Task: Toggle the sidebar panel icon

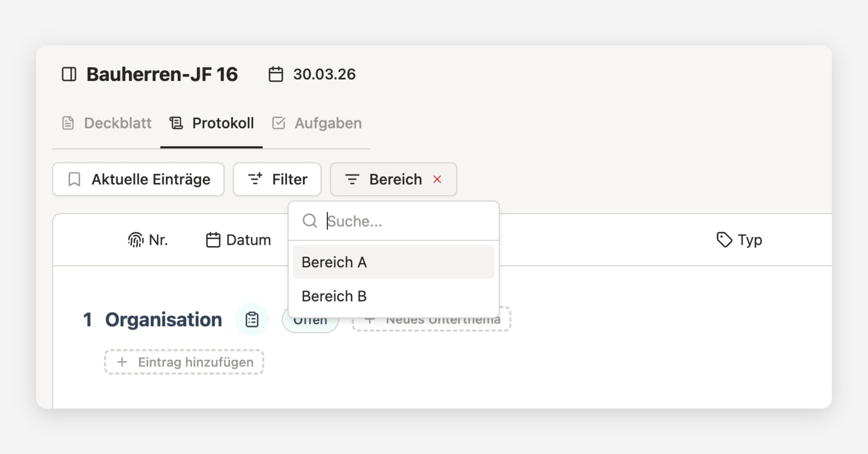Action: 69,74
